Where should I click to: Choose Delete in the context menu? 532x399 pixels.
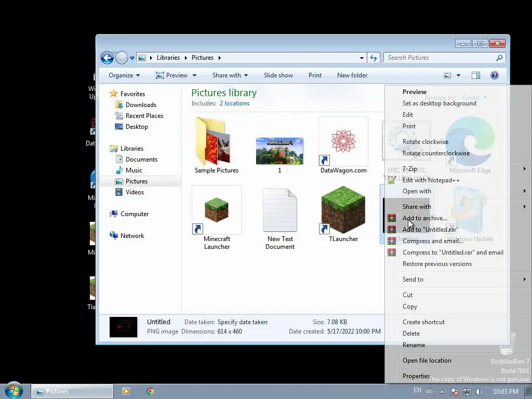pyautogui.click(x=411, y=334)
